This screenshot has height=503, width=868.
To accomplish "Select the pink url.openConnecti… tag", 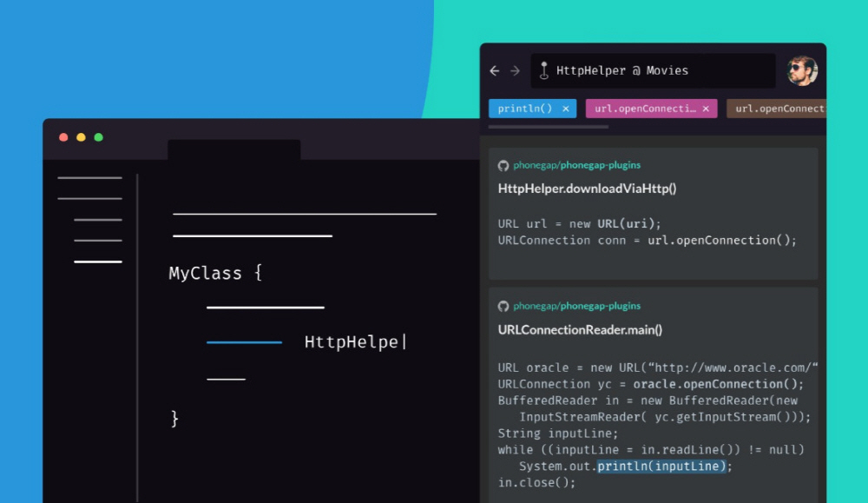I will click(645, 109).
